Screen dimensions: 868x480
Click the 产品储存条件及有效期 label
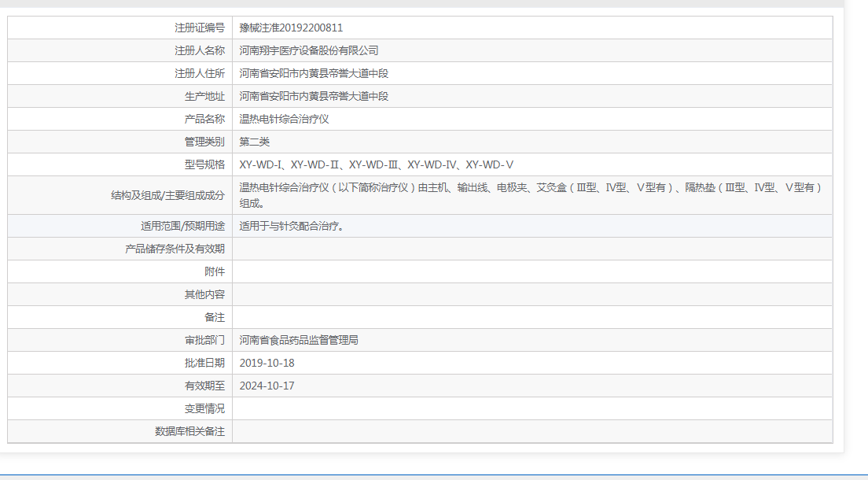(175, 249)
